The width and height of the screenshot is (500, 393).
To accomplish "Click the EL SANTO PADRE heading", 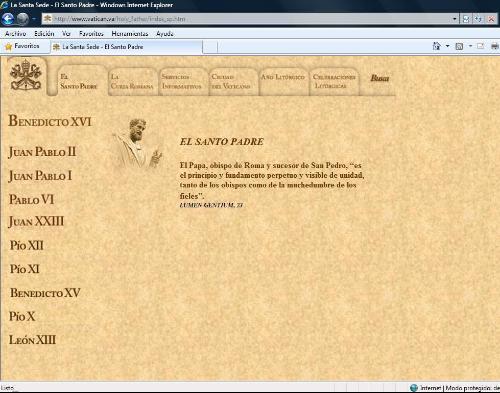I will point(222,142).
